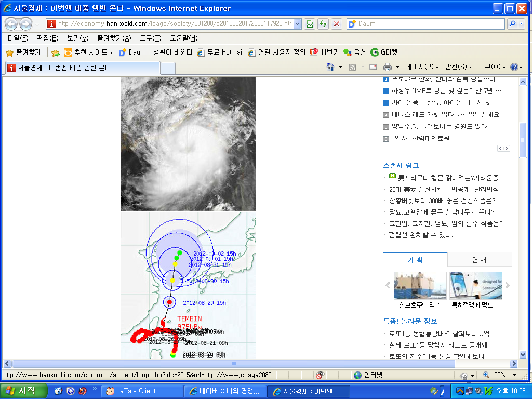The height and width of the screenshot is (399, 532).
Task: Click the browser Back arrow button
Action: click(11, 24)
